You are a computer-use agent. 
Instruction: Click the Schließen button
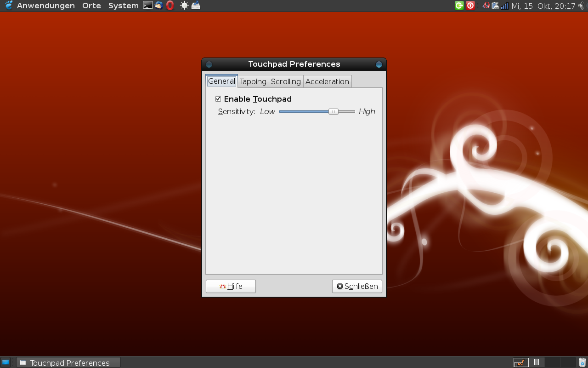(357, 286)
